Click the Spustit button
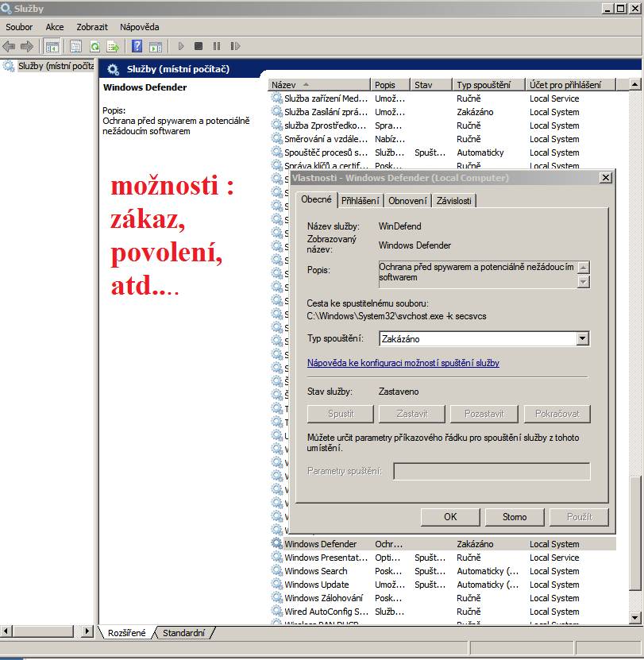 click(x=341, y=414)
